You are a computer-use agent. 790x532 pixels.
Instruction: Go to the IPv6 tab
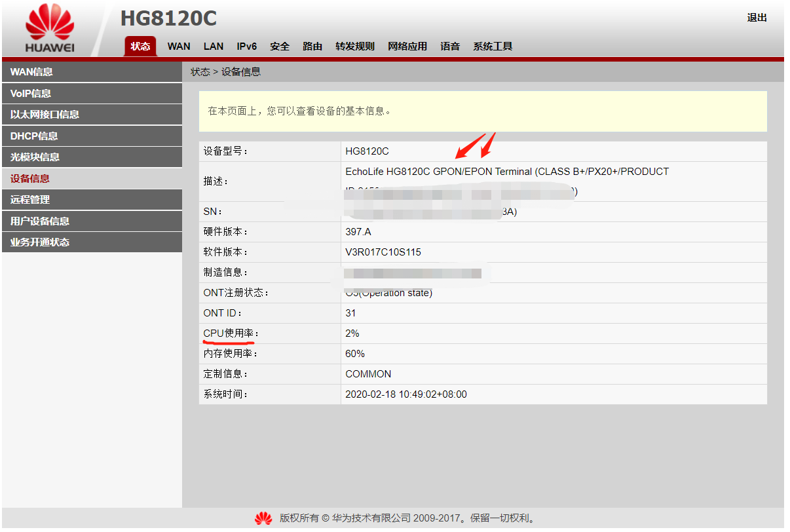pos(247,47)
